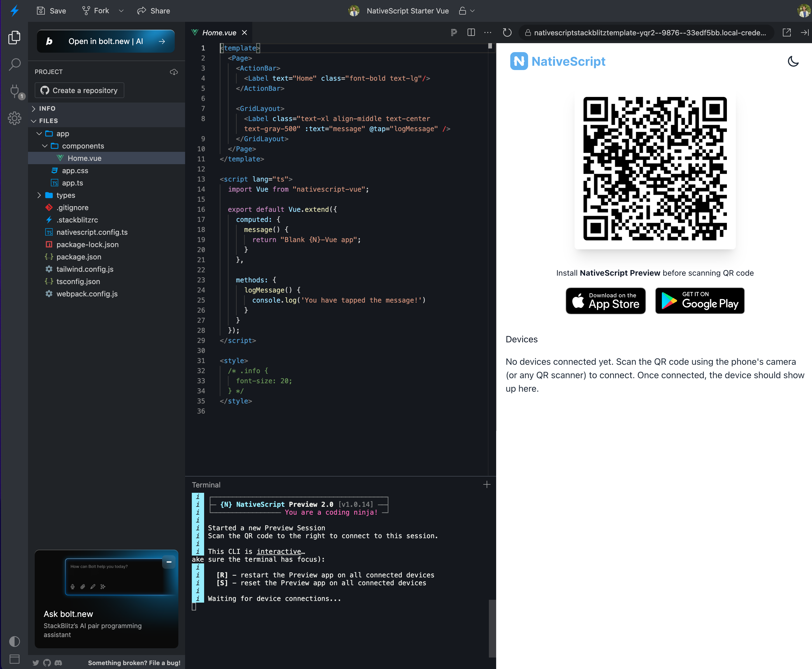Open .gitignore file
This screenshot has height=669, width=812.
coord(106,207)
